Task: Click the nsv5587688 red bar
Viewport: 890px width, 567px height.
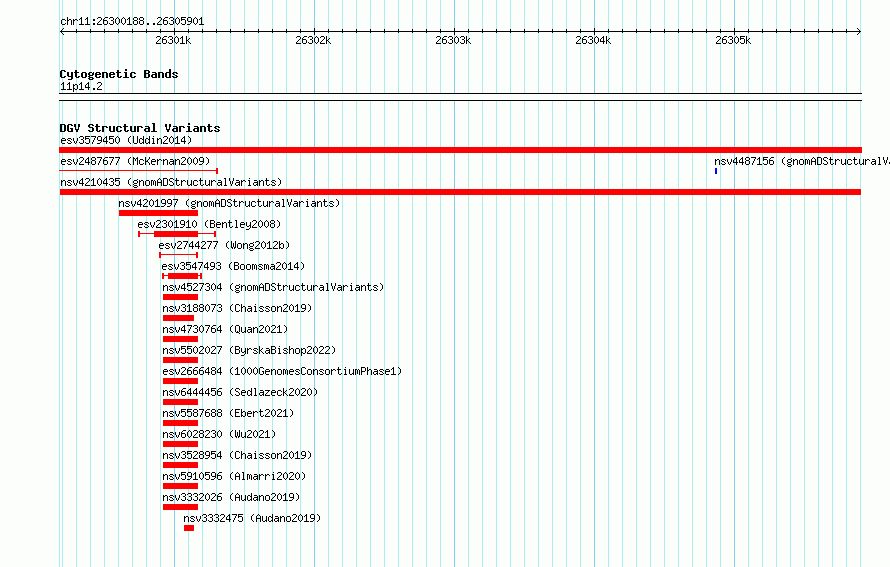Action: (x=180, y=423)
